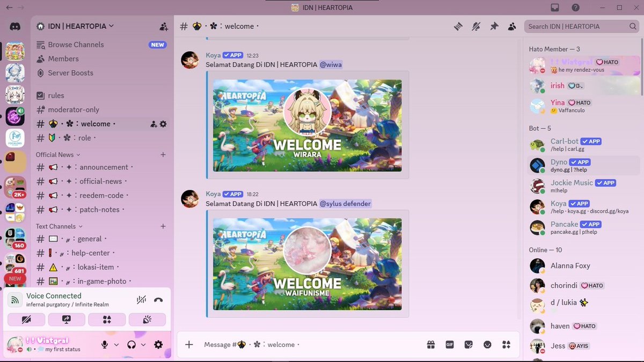The image size is (644, 362).
Task: Open the Threads icon in channel header
Action: tap(458, 26)
